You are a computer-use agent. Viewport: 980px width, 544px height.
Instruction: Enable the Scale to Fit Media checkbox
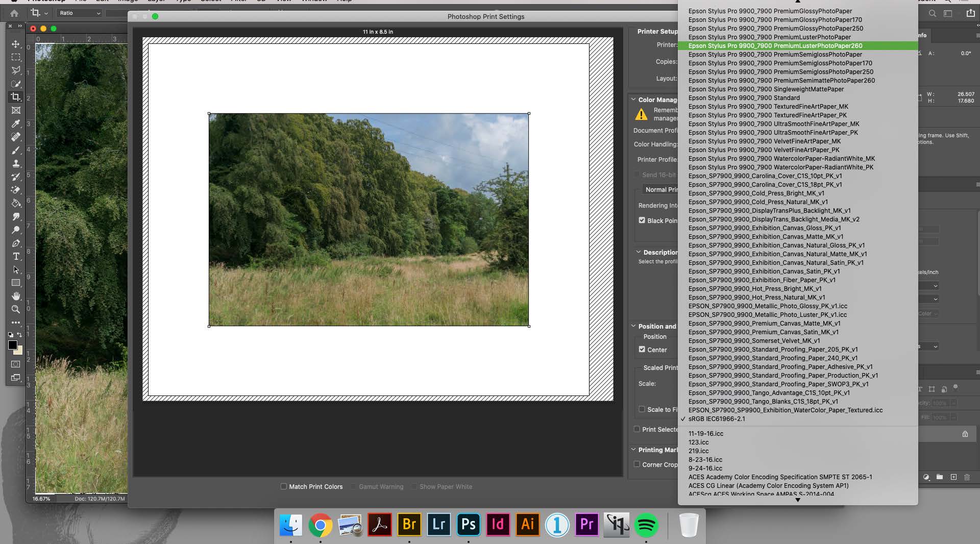[642, 409]
